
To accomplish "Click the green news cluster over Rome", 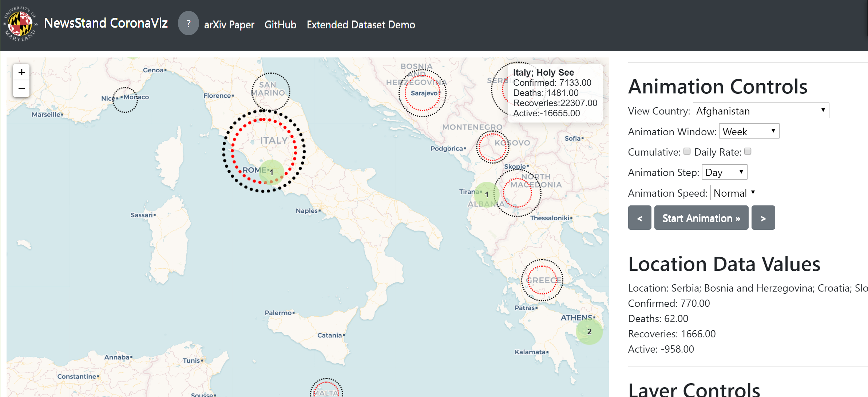I will pyautogui.click(x=272, y=172).
